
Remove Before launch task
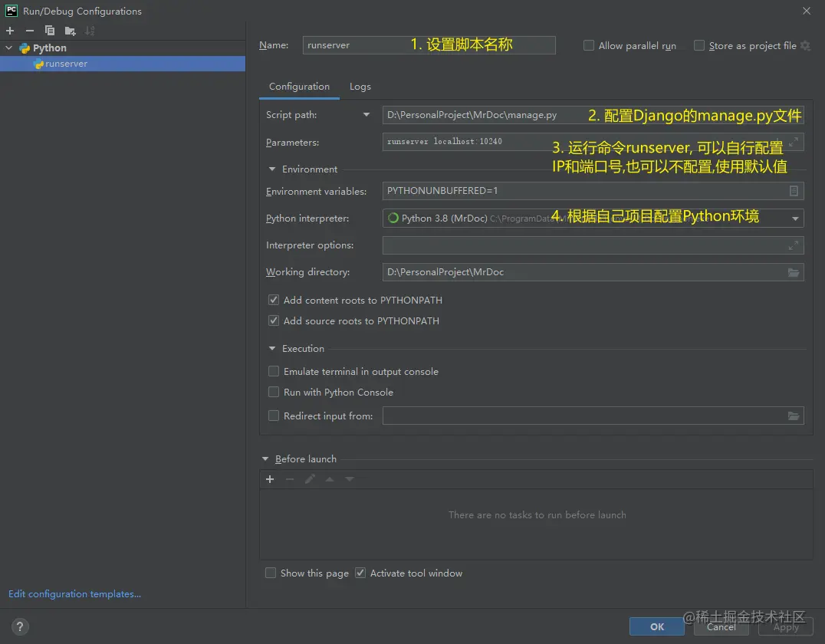coord(290,479)
